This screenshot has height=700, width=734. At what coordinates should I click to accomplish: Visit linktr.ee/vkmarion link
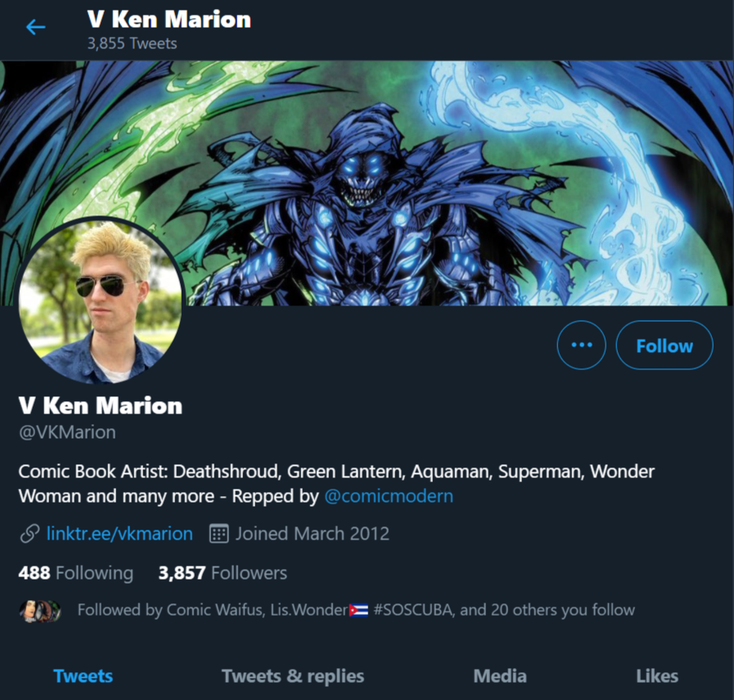(x=119, y=533)
